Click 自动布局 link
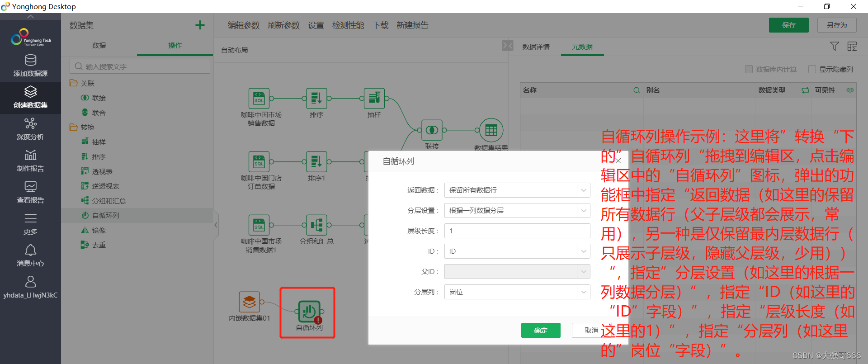The width and height of the screenshot is (868, 364). pyautogui.click(x=234, y=50)
